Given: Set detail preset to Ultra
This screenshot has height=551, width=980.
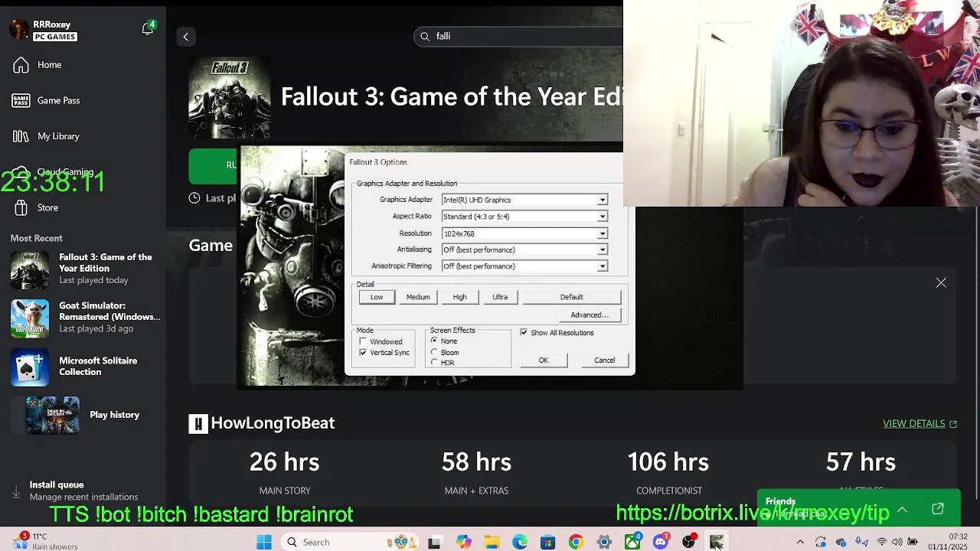Looking at the screenshot, I should click(500, 297).
